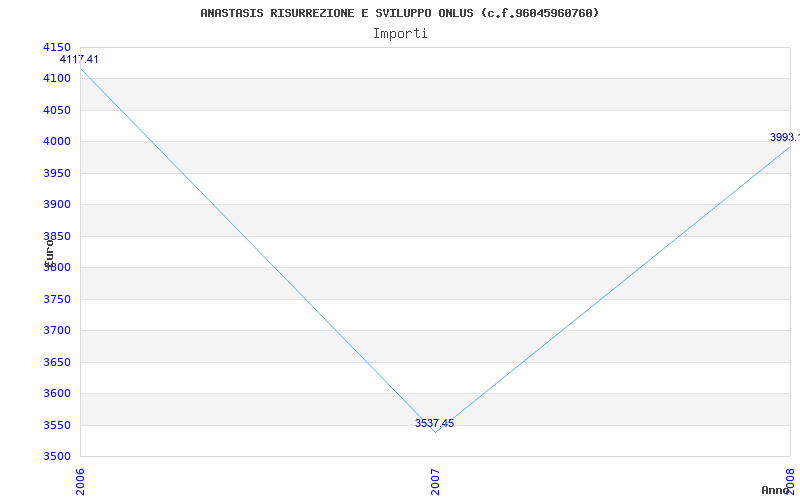Click the 3650 y-axis value
800x500 pixels.
[x=56, y=362]
